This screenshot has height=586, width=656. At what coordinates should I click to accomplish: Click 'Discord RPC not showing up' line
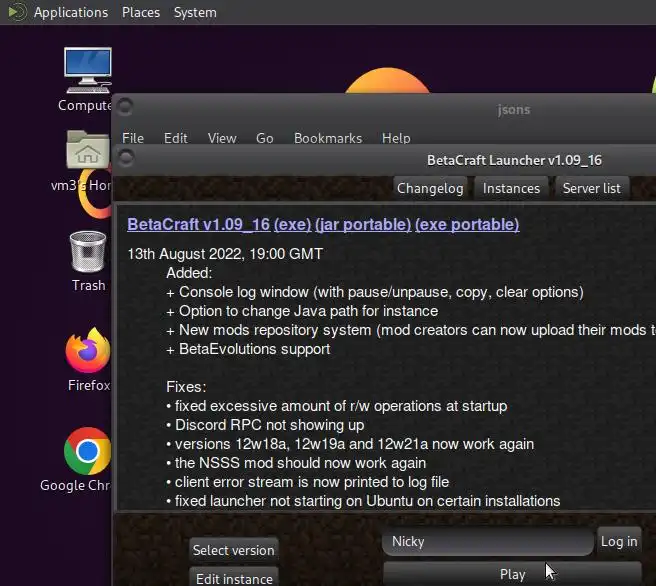(265, 425)
